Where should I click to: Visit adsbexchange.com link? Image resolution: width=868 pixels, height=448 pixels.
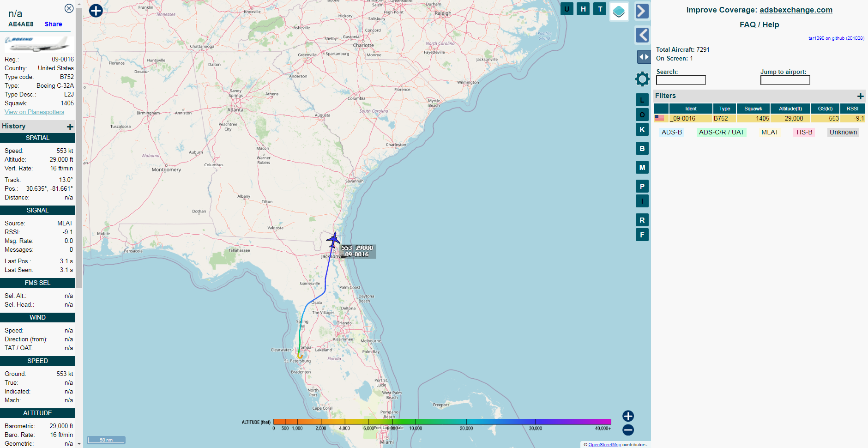pos(796,10)
